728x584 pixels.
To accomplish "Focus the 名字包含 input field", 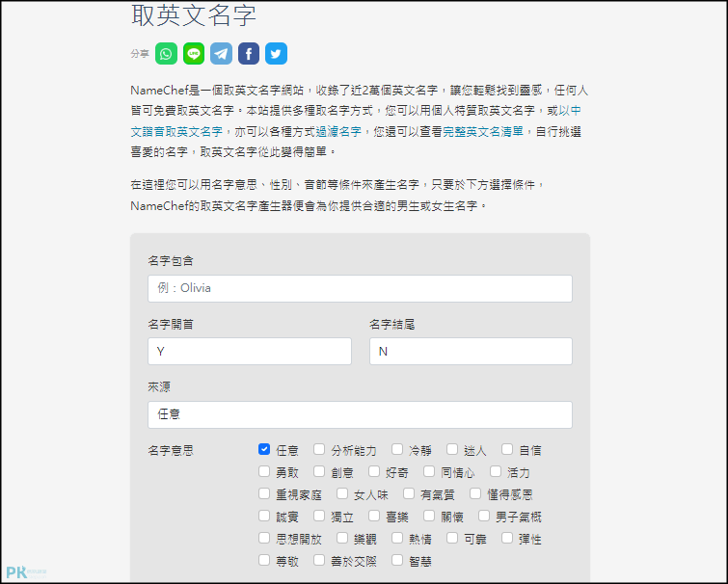I will tap(360, 288).
